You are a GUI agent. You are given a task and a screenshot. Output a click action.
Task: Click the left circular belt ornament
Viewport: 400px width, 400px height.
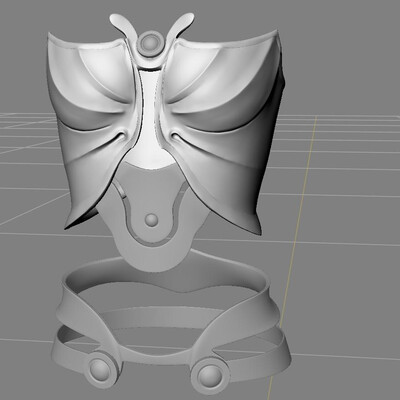point(100,368)
